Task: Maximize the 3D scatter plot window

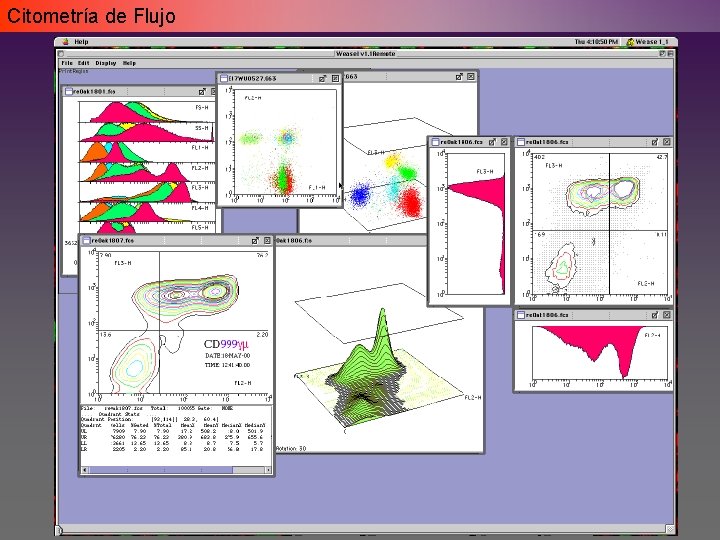Action: coord(459,77)
